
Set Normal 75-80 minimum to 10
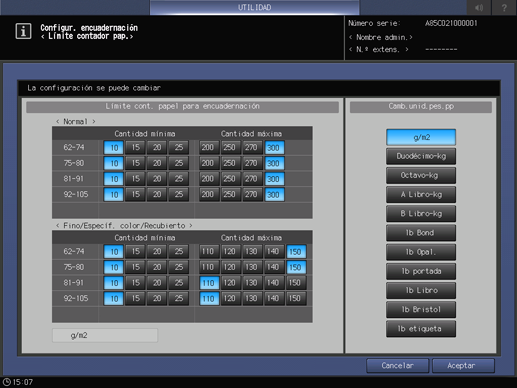[114, 163]
